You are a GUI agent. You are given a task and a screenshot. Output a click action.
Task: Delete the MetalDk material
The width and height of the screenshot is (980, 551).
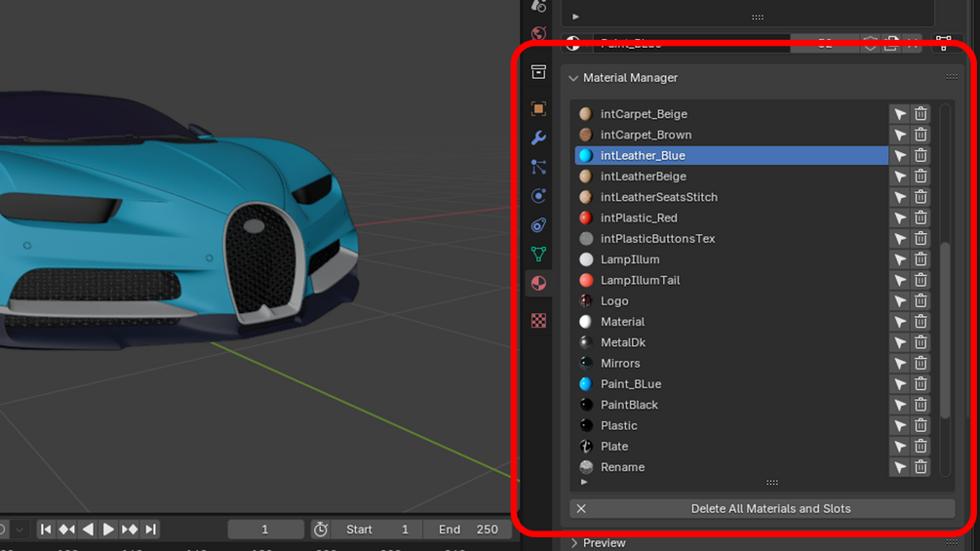[x=921, y=342]
